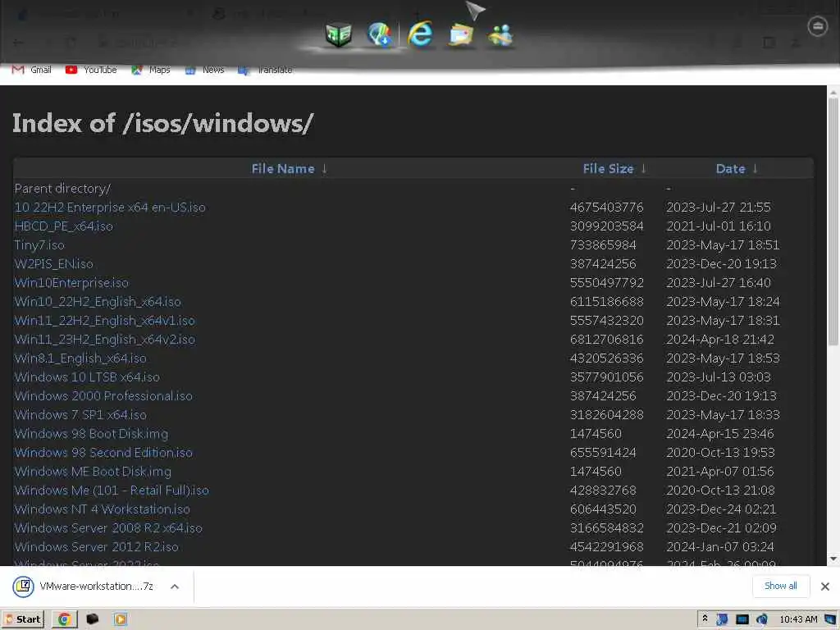The width and height of the screenshot is (840, 630).
Task: Click file size 6812706816 cell
Action: click(x=606, y=339)
